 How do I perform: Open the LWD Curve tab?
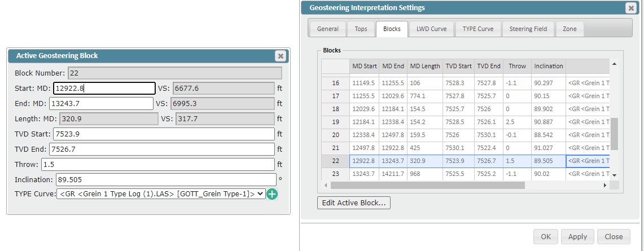tap(431, 29)
